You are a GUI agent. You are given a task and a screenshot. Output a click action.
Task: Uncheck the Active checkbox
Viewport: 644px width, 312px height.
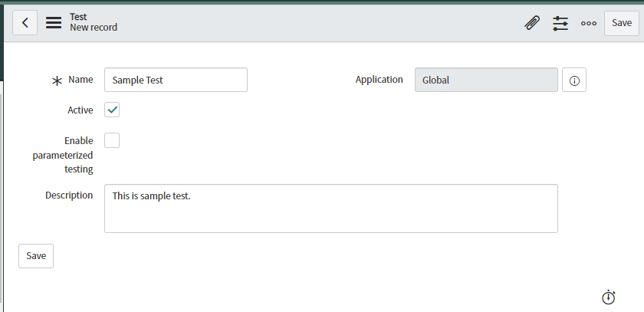(112, 110)
